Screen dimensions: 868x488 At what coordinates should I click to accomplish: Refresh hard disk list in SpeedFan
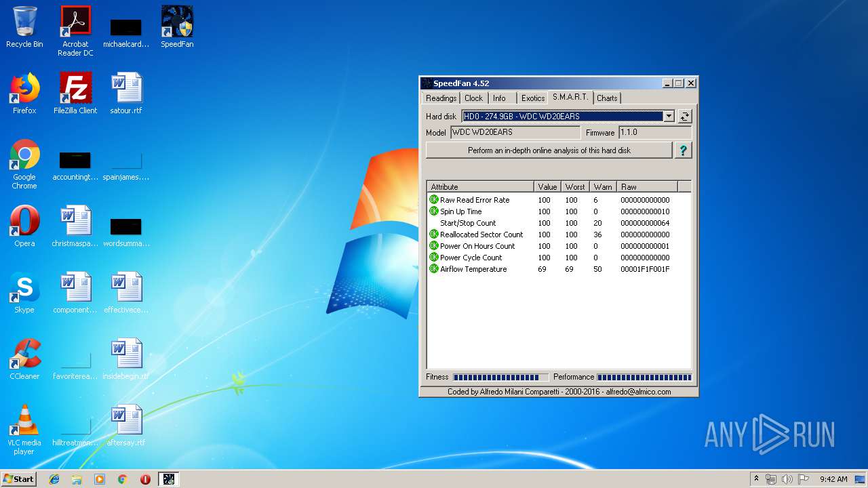[684, 117]
